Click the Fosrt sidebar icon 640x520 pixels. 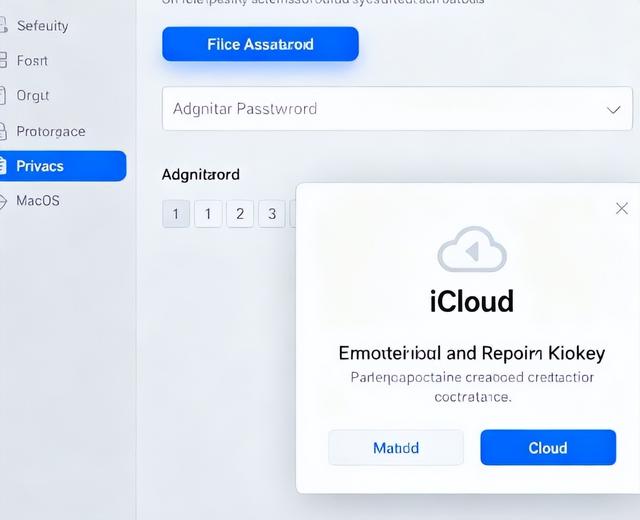[3, 60]
